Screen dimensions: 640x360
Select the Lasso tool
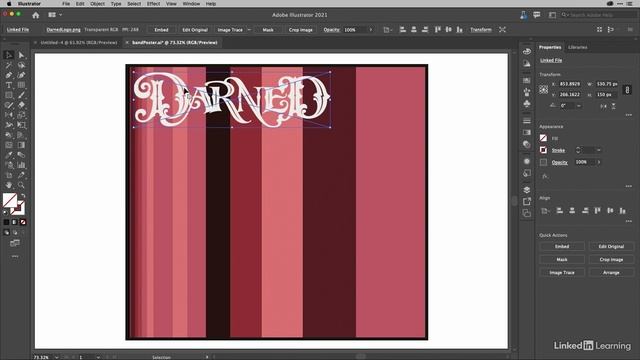pos(21,65)
